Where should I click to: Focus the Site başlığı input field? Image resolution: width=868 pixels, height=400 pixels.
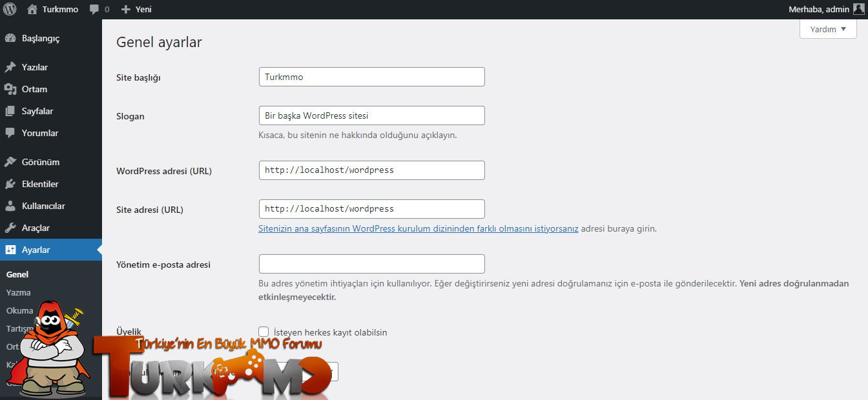click(x=371, y=77)
